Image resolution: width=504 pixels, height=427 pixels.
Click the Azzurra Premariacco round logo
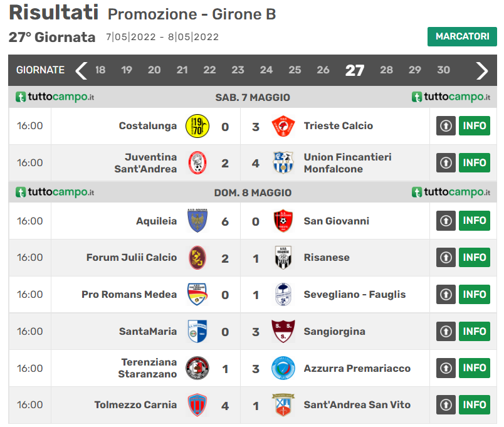283,368
